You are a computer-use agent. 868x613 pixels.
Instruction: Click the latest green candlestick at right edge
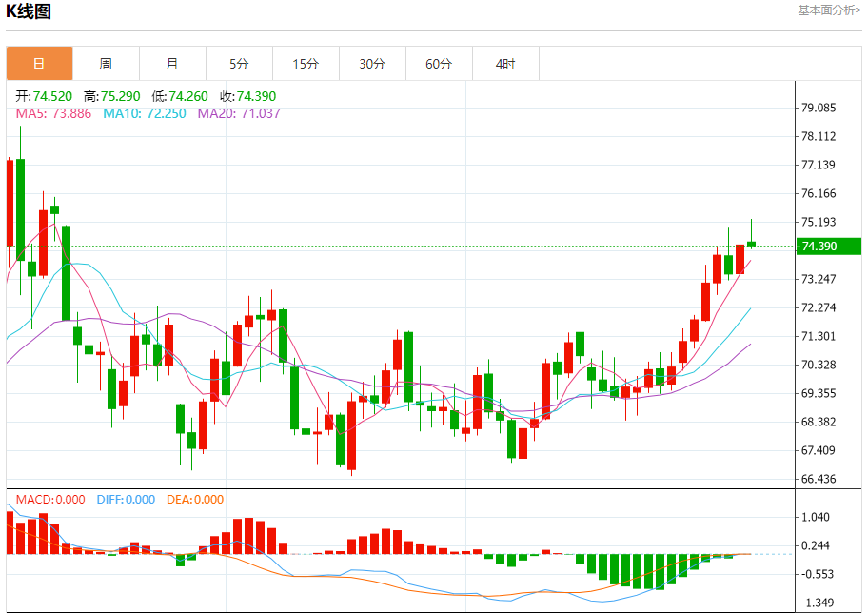coord(751,244)
